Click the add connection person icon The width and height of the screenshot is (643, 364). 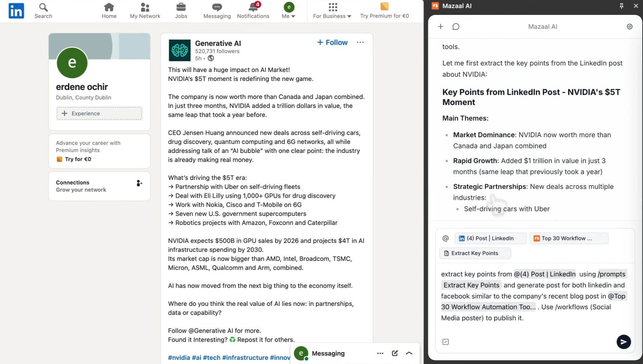[x=139, y=183]
